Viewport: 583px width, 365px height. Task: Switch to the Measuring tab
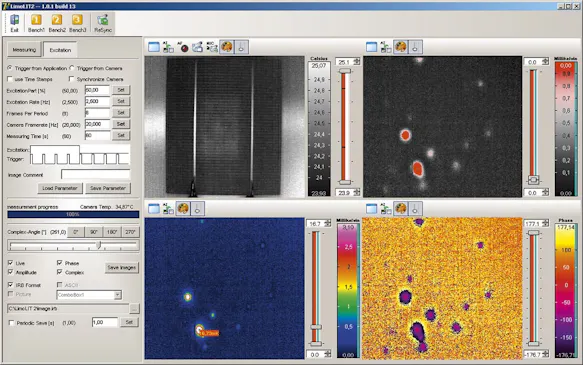coord(24,50)
